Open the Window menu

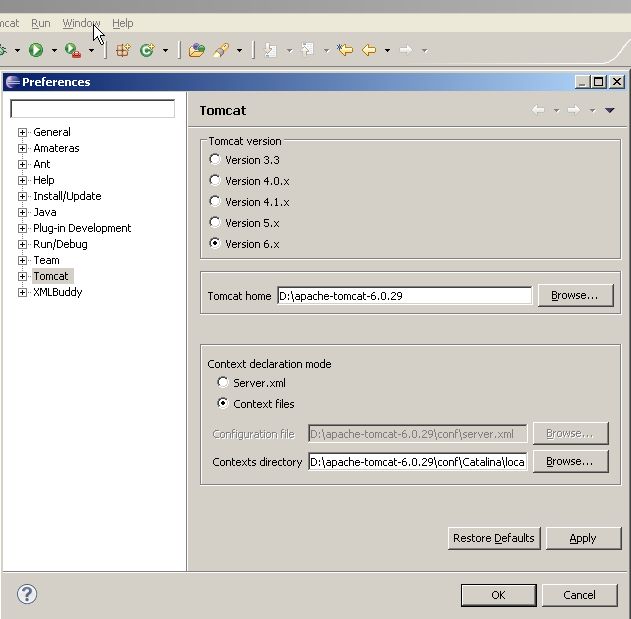click(80, 23)
